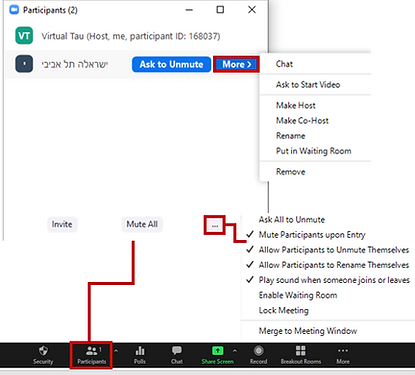The image size is (415, 375).
Task: Open Breakout Rooms icon
Action: pyautogui.click(x=301, y=351)
